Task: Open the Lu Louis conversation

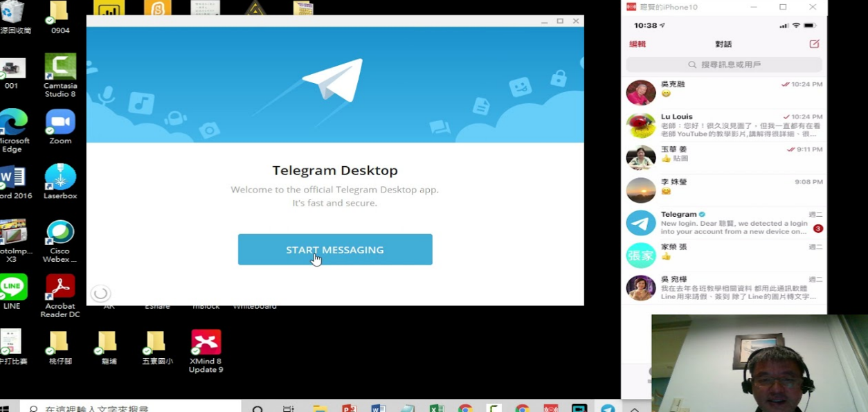Action: pos(724,125)
